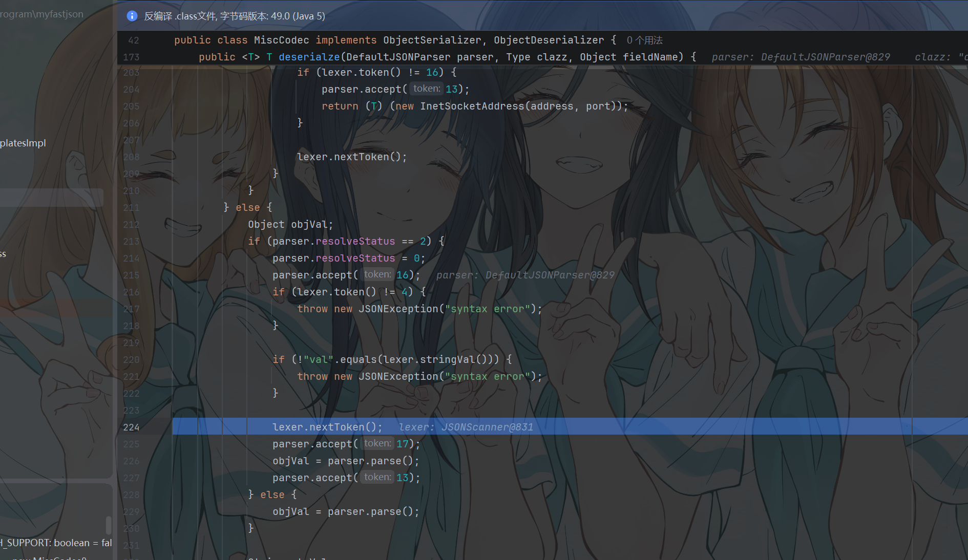Toggle breakpoint at line number 205
Viewport: 968px width, 560px height.
coord(131,106)
